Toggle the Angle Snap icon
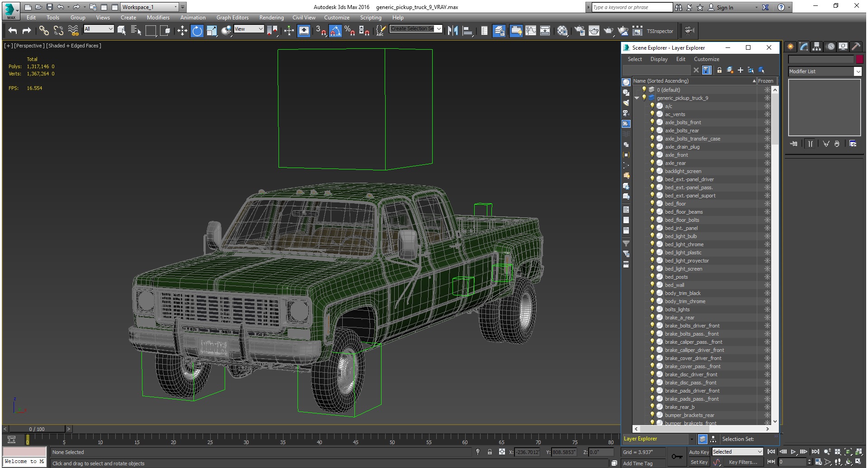The width and height of the screenshot is (868, 468). coord(335,31)
